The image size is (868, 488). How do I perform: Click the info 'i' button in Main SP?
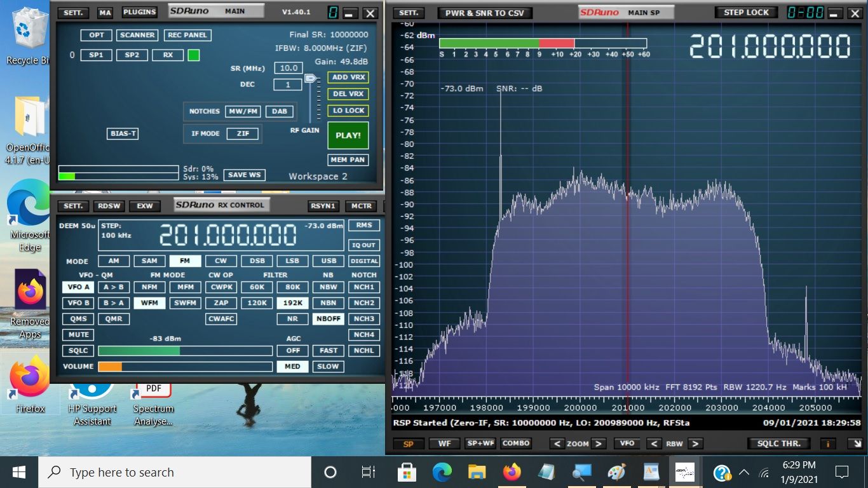click(x=828, y=444)
